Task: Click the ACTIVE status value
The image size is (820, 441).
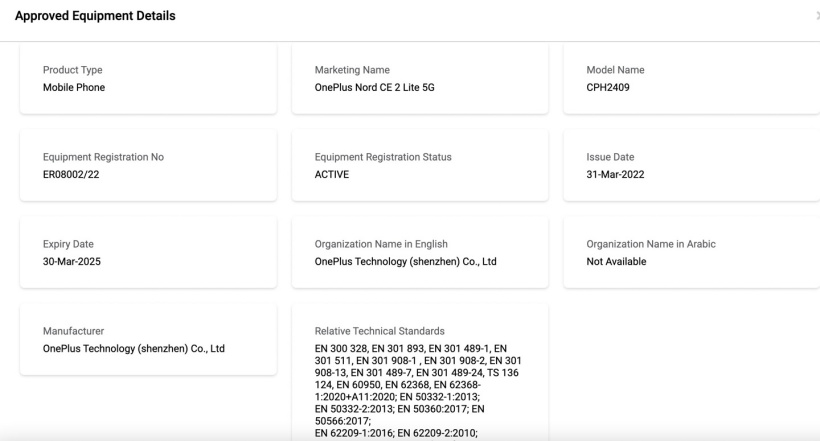Action: 332,174
